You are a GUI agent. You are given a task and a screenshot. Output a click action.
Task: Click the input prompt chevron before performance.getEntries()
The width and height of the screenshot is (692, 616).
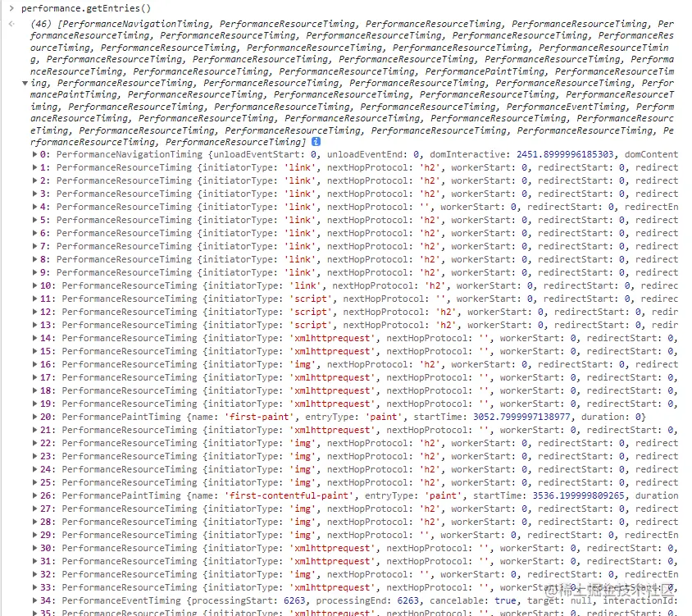(11, 8)
